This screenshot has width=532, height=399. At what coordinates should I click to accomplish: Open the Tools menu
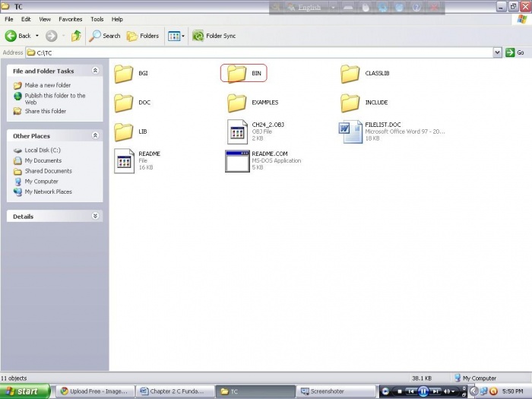point(97,19)
